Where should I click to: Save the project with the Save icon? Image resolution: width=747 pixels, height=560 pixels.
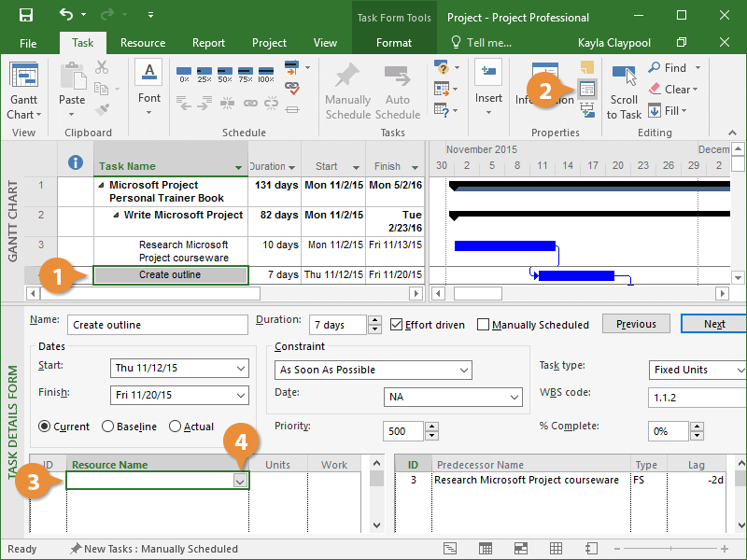[x=26, y=16]
